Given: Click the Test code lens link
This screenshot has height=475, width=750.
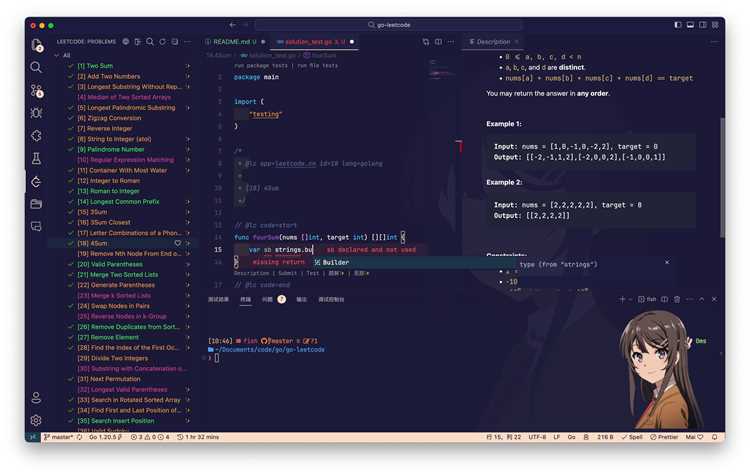Looking at the screenshot, I should tap(312, 274).
